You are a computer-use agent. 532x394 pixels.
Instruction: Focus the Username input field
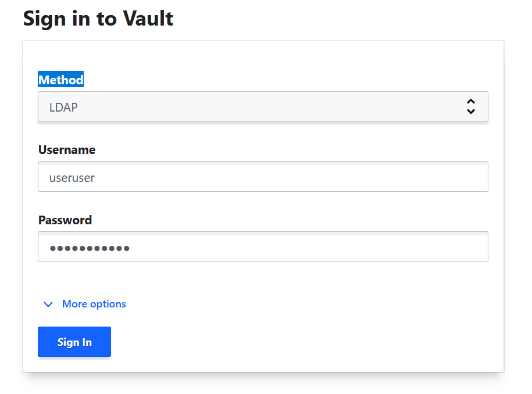point(262,177)
